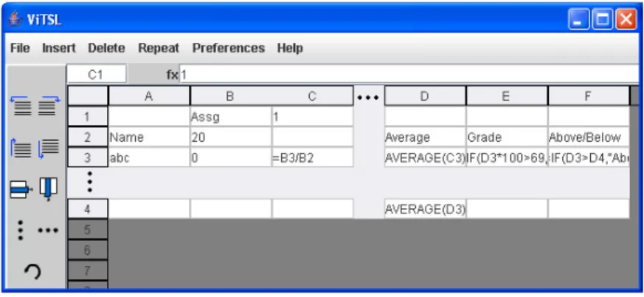The height and width of the screenshot is (297, 644).
Task: Click the lines icon with downward arrow
Action: [49, 148]
